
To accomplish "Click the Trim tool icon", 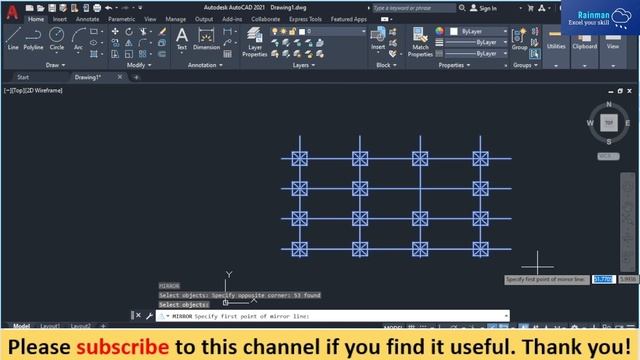I will point(143,31).
